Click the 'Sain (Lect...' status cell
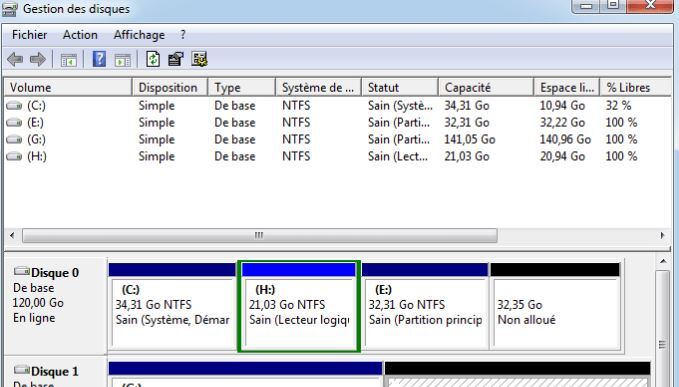The height and width of the screenshot is (387, 679). [x=398, y=156]
